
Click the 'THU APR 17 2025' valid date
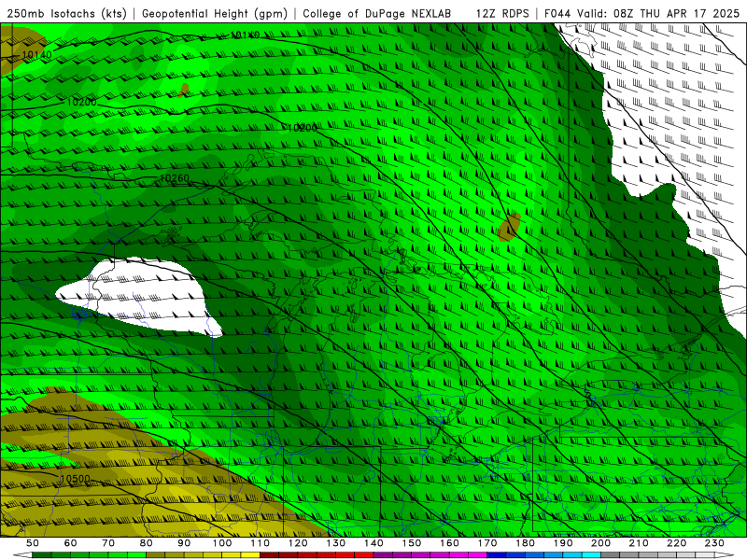pos(690,13)
